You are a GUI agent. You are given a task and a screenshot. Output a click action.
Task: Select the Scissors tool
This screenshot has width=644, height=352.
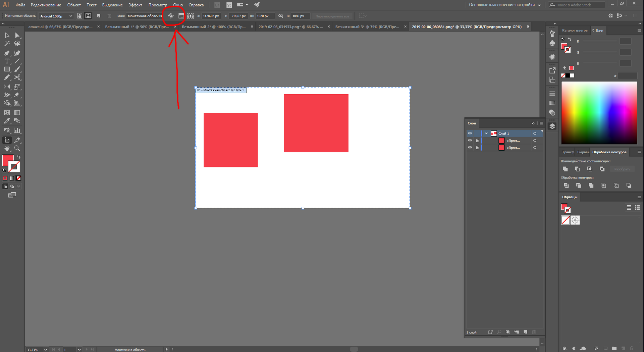[x=17, y=77]
